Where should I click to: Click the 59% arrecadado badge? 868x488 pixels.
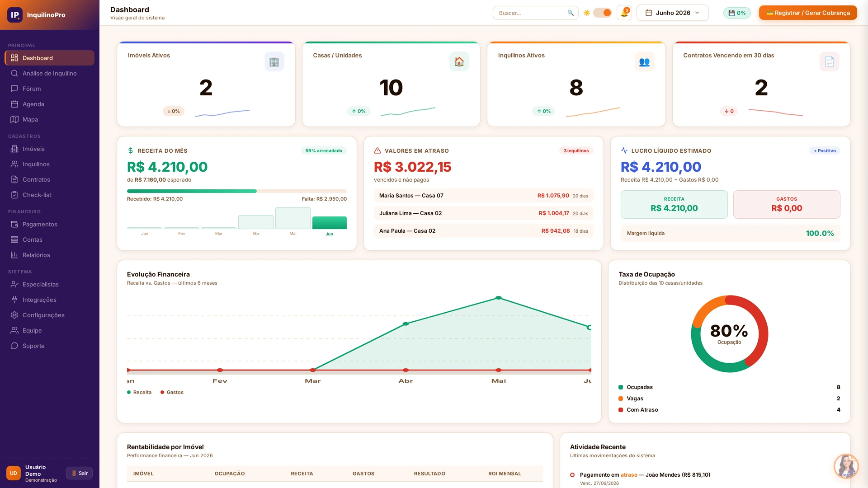tap(324, 150)
